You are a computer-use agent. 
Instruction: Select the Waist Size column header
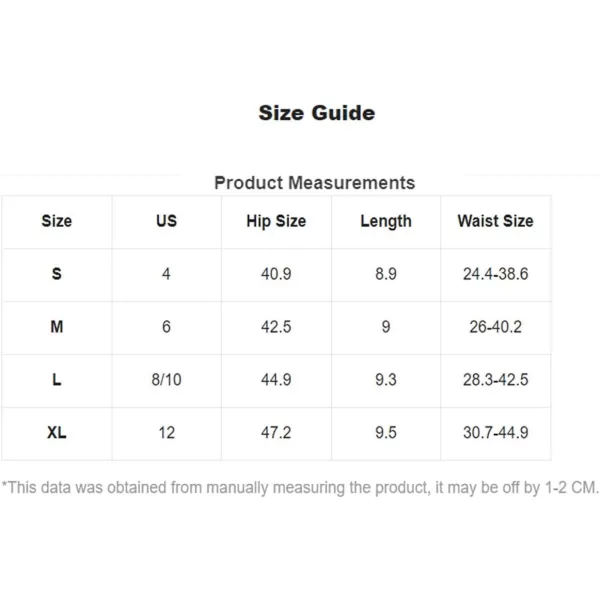coord(496,221)
